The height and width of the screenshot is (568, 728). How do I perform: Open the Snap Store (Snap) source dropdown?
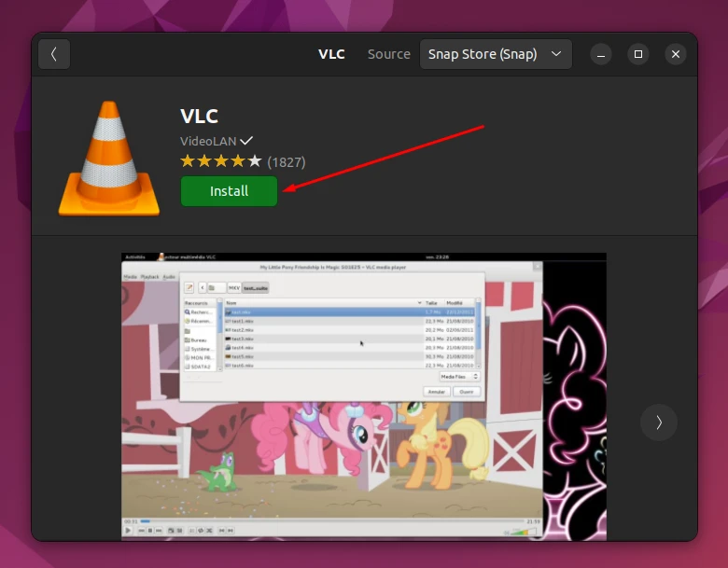pos(496,54)
